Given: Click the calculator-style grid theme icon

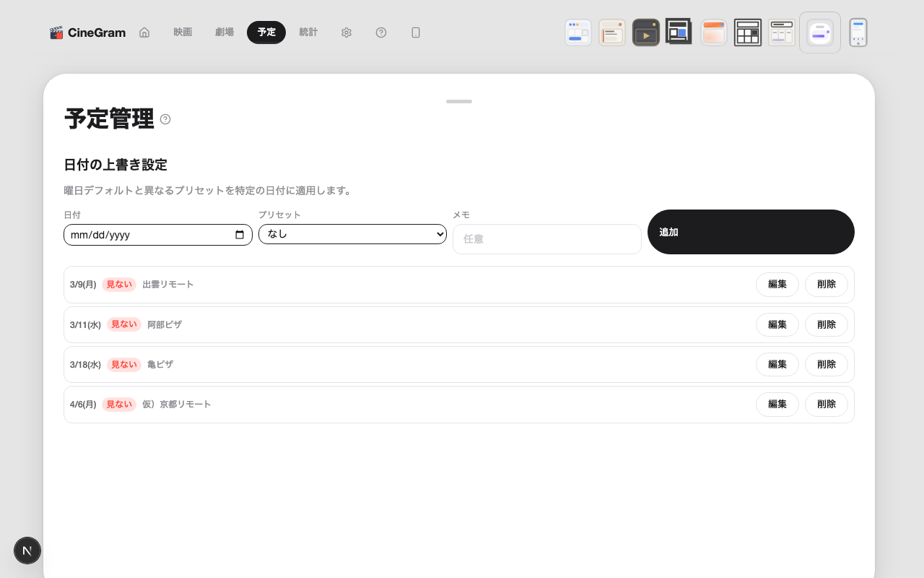Looking at the screenshot, I should tap(748, 32).
